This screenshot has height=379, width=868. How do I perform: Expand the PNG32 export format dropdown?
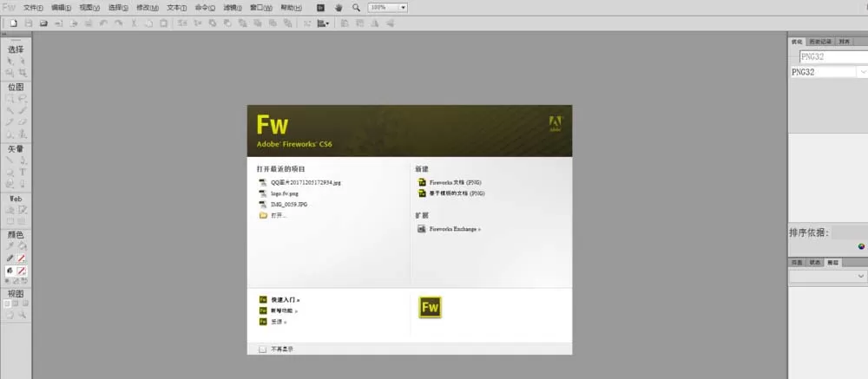[x=863, y=72]
